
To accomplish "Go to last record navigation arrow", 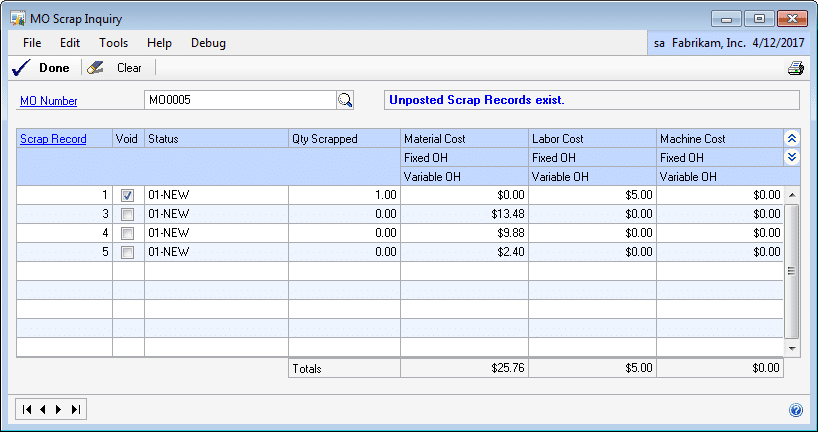I will (x=76, y=409).
